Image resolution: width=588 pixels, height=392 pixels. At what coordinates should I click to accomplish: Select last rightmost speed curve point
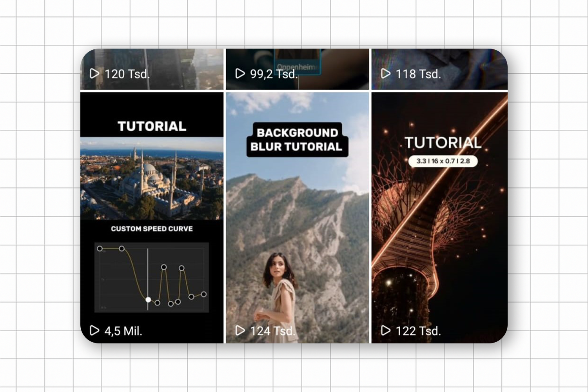coord(204,294)
